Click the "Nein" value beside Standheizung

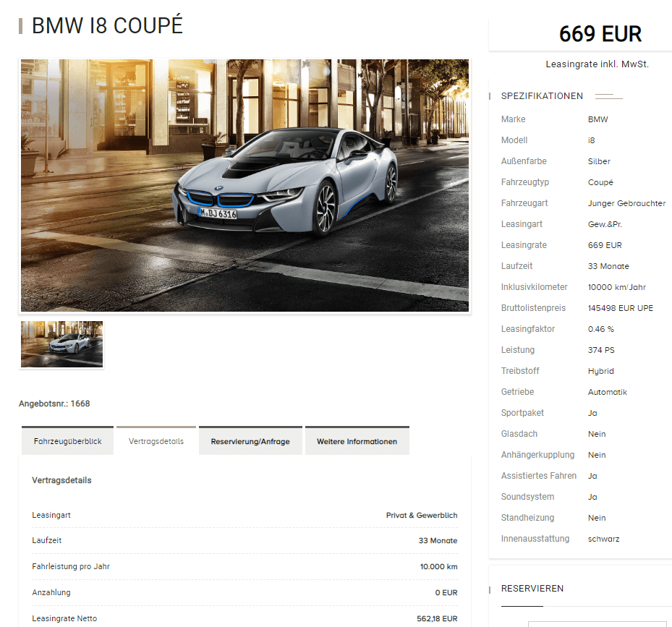point(597,518)
